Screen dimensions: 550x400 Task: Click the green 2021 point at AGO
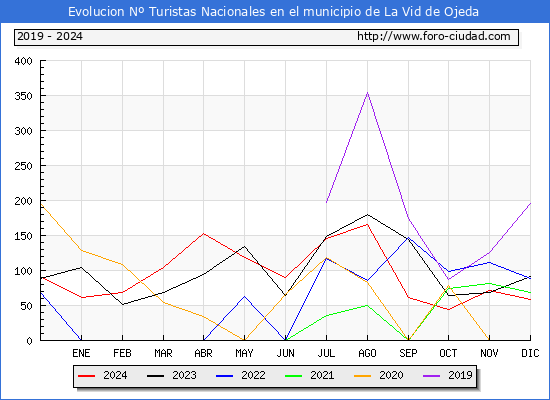tap(367, 305)
